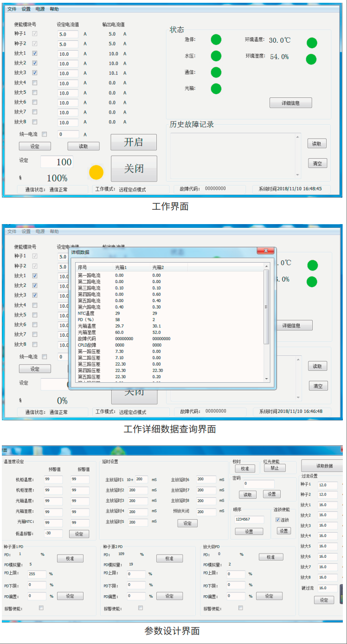Click the green 通信 status indicator
The height and width of the screenshot is (644, 347).
coord(216,72)
